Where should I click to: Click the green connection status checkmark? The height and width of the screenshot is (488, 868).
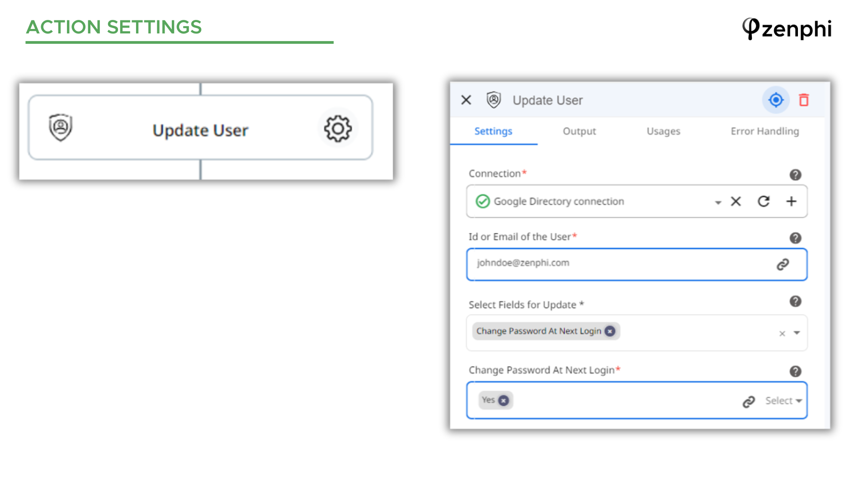pos(483,201)
